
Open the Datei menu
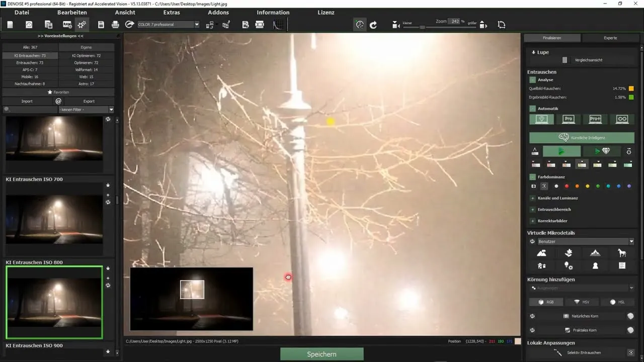22,12
